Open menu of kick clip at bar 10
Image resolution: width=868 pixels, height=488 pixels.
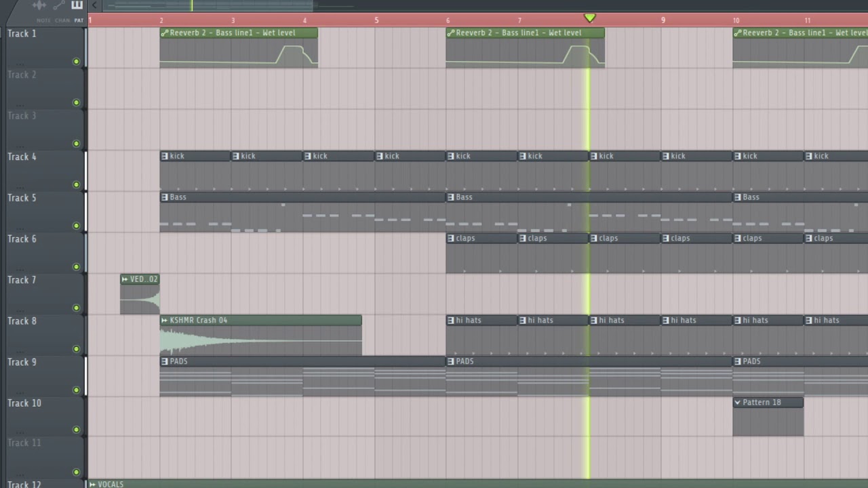pos(738,156)
